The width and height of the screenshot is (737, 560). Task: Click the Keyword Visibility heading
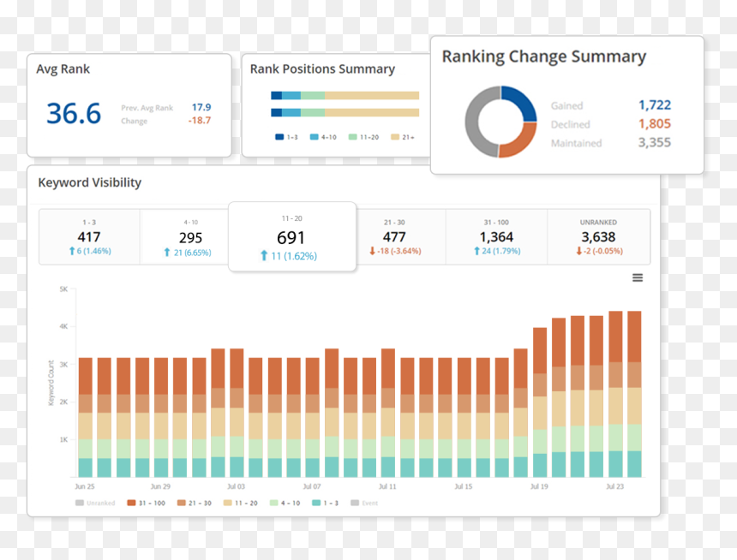(90, 182)
